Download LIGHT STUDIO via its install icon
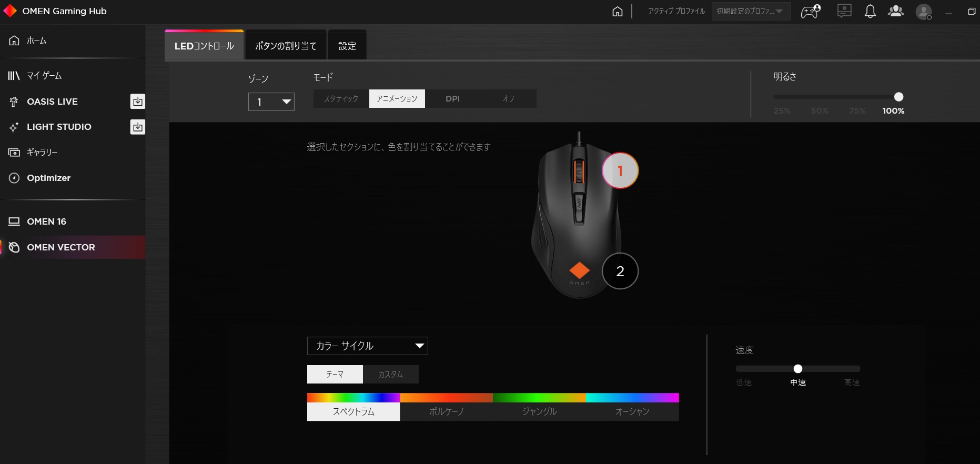Screen dimensions: 980x464 [138, 127]
